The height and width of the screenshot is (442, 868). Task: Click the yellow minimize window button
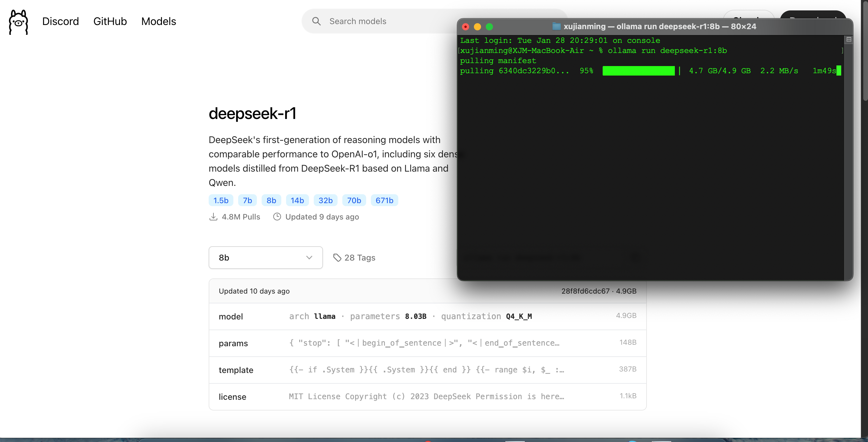tap(477, 26)
